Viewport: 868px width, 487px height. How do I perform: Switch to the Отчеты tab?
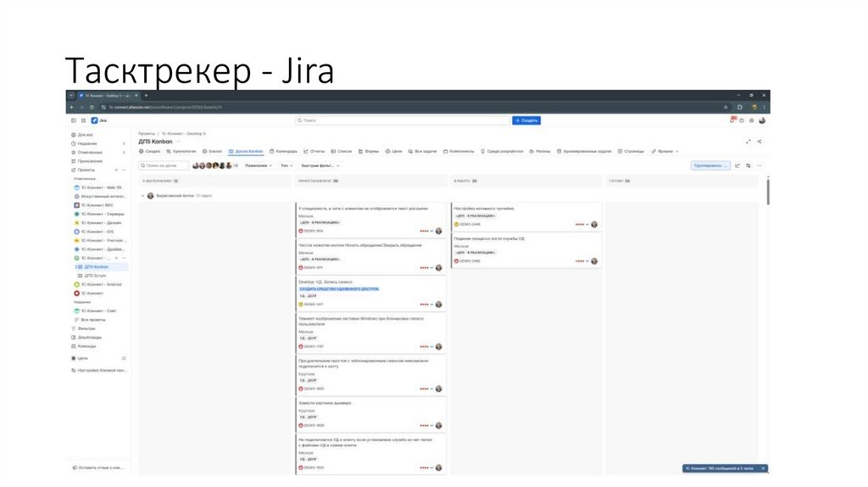point(314,151)
